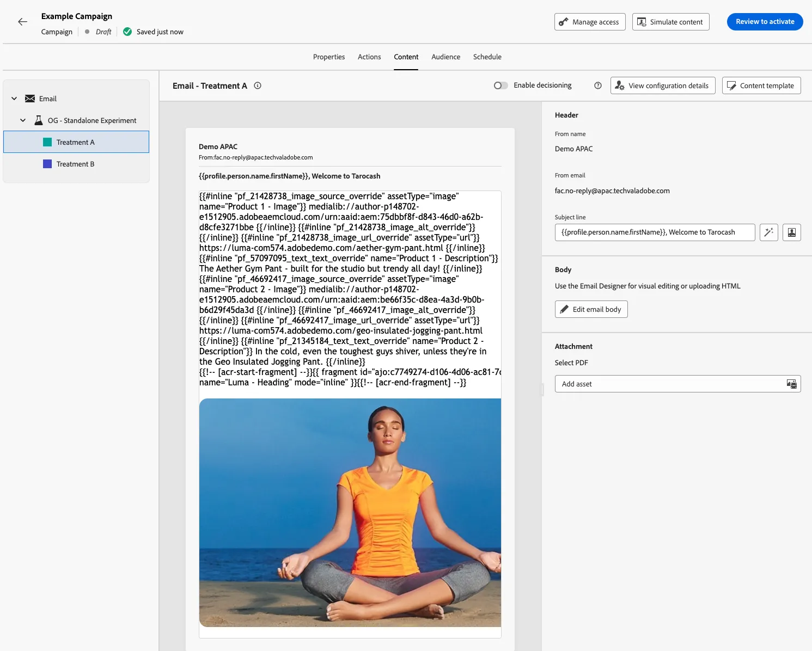Open the profile icon button beside subject line
The width and height of the screenshot is (812, 651).
(792, 232)
